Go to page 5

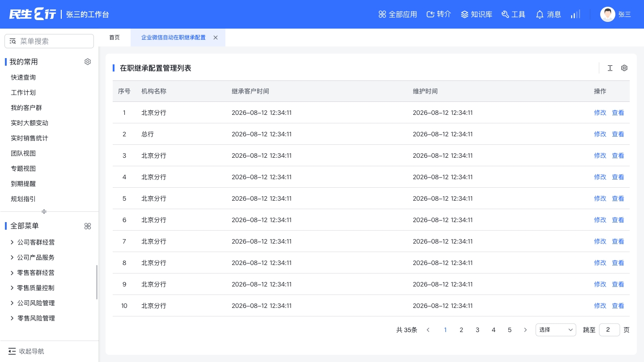click(510, 330)
